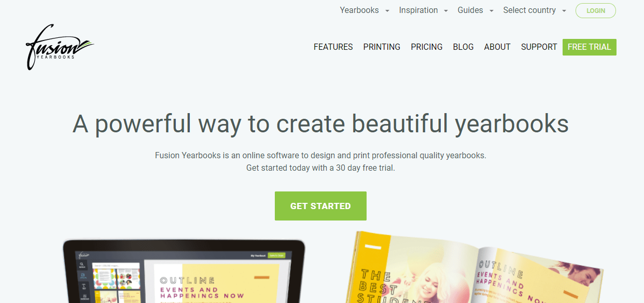Click the Fusion Yearbooks logo

pyautogui.click(x=60, y=47)
